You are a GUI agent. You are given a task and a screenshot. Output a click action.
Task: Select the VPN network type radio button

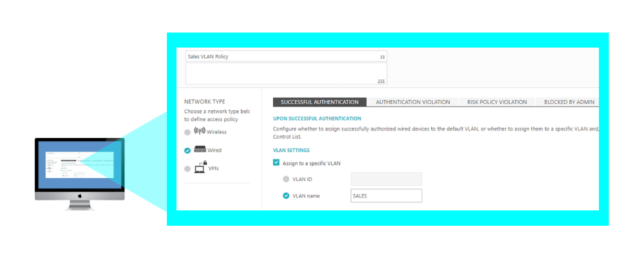coord(187,169)
